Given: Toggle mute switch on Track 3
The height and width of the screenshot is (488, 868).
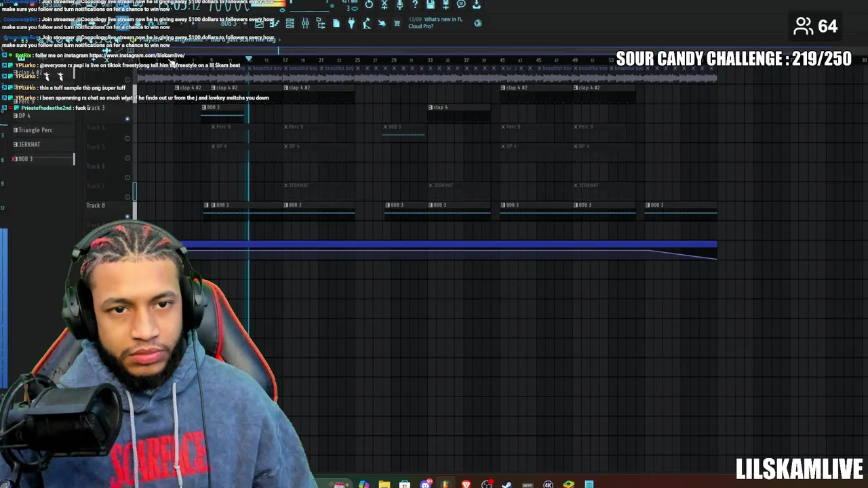Looking at the screenshot, I should pos(127,119).
